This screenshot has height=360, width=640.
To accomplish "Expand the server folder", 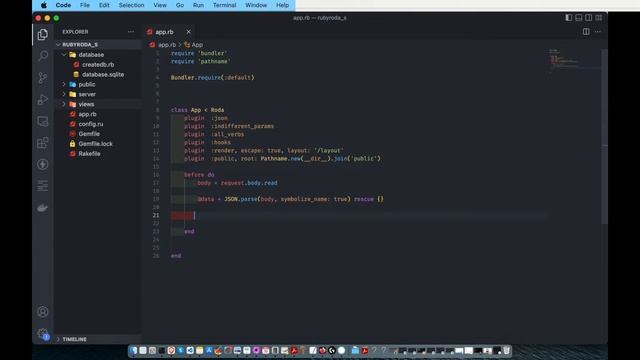I will (x=64, y=94).
